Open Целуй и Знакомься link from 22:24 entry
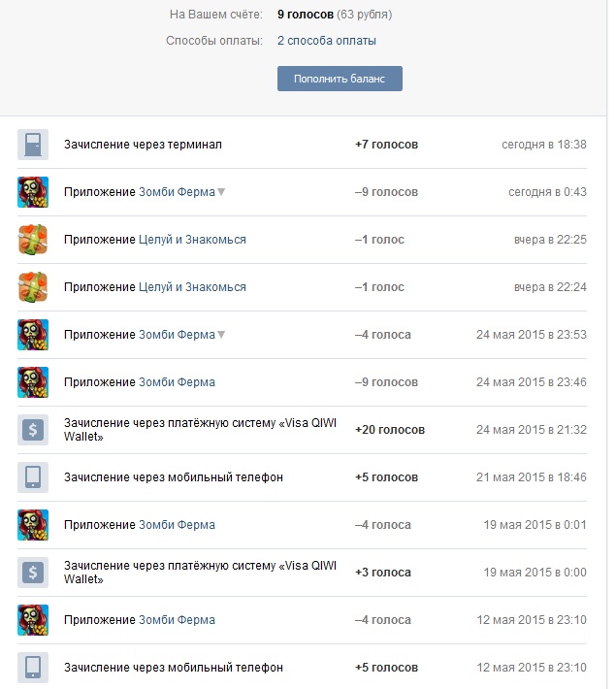Screen dimensions: 616x689 192,287
